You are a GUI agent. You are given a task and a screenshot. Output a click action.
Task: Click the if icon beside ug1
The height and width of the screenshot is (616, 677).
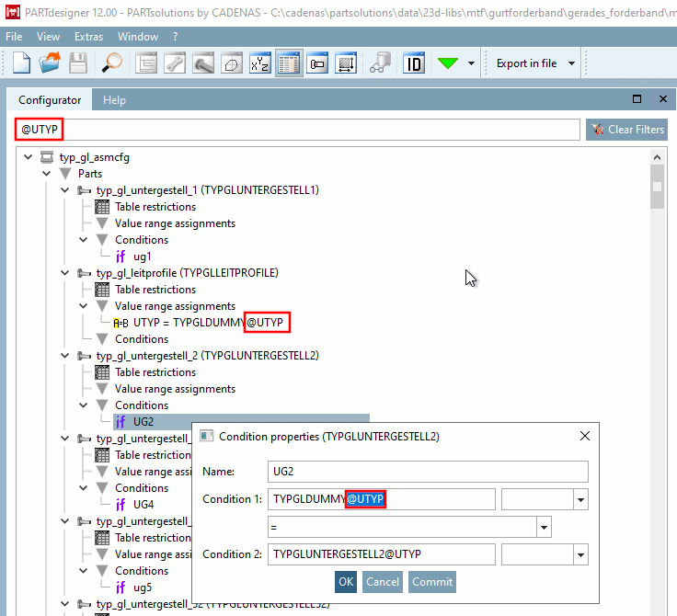tap(120, 257)
